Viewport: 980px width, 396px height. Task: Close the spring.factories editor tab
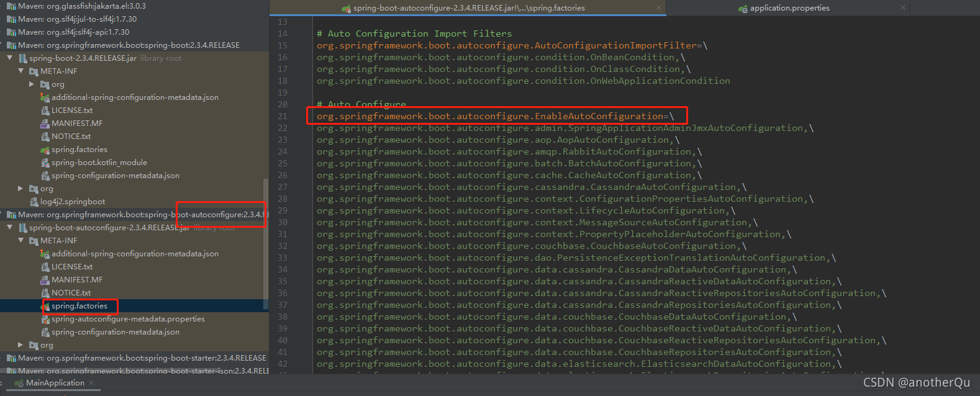coord(658,8)
